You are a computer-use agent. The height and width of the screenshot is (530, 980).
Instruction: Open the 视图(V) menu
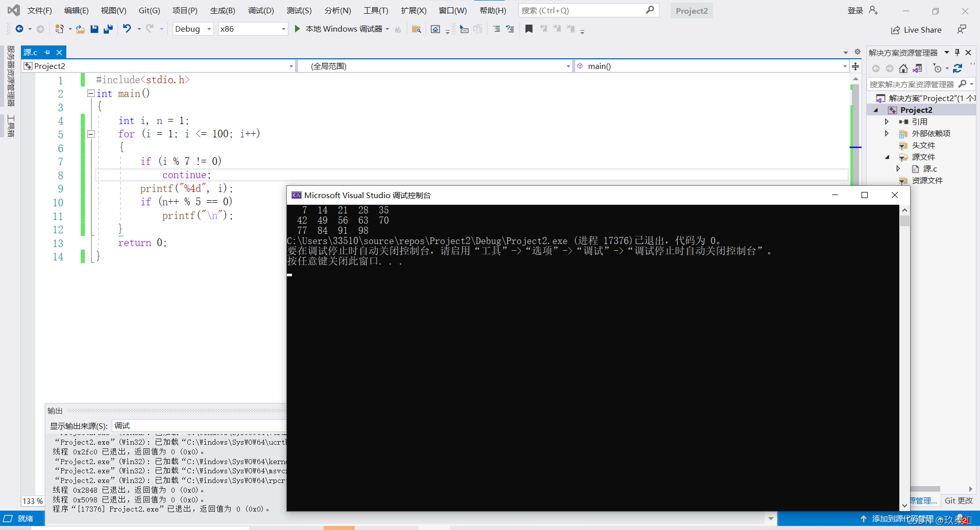pos(113,10)
